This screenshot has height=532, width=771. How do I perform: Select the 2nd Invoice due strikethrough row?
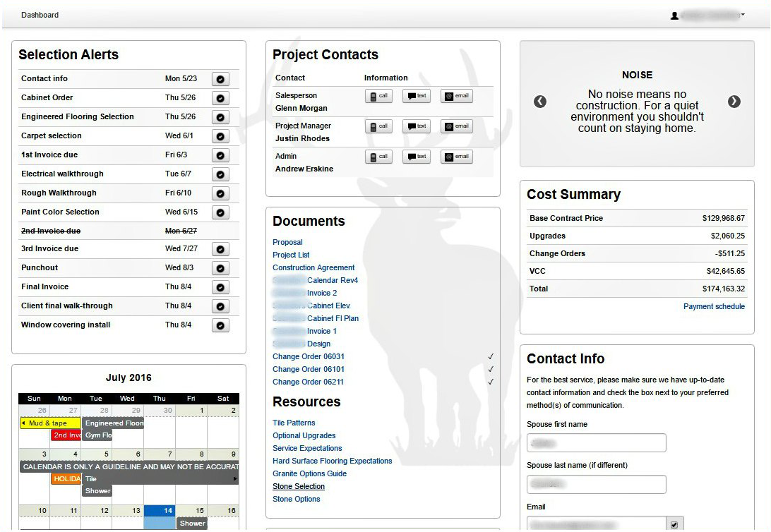[x=128, y=231]
